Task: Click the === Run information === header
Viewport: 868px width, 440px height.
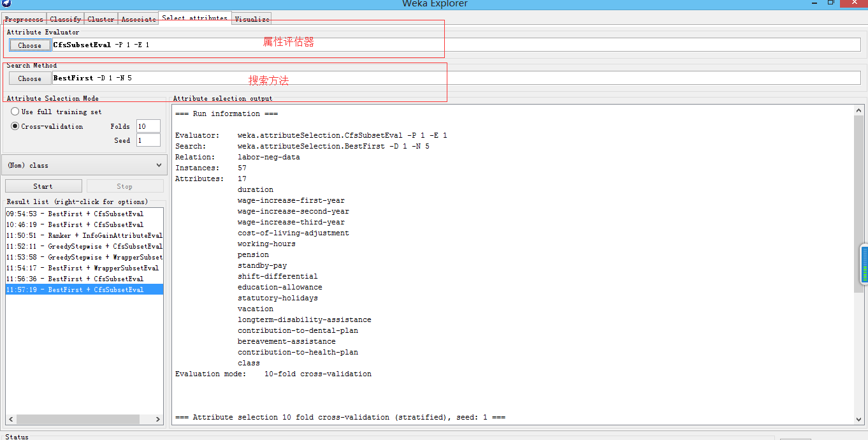Action: [226, 114]
